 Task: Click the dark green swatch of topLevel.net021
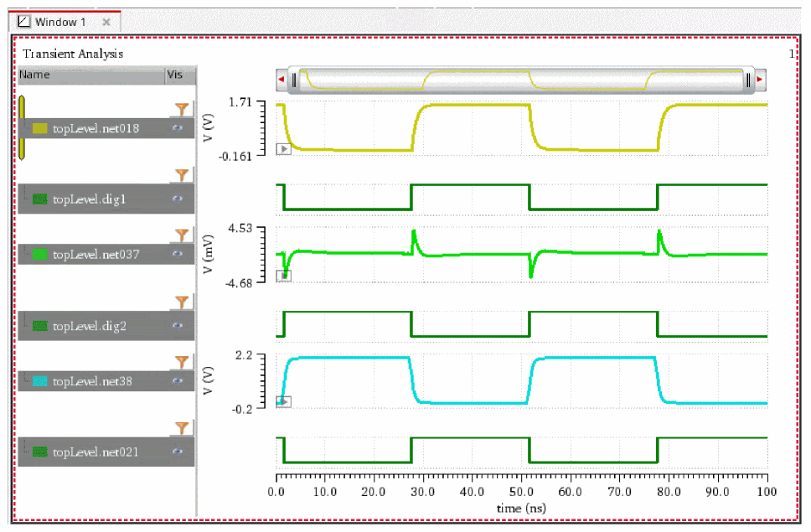40,452
